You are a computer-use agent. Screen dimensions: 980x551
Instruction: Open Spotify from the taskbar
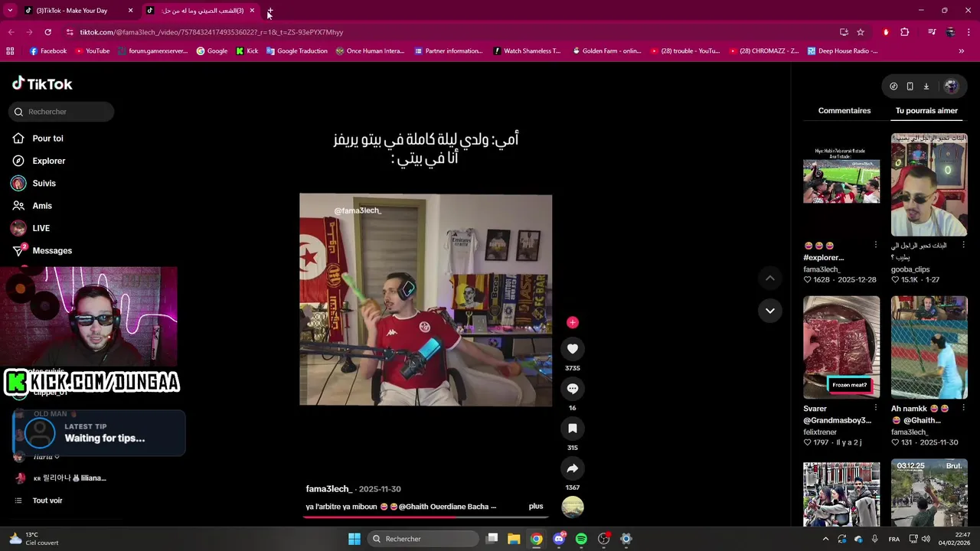581,539
